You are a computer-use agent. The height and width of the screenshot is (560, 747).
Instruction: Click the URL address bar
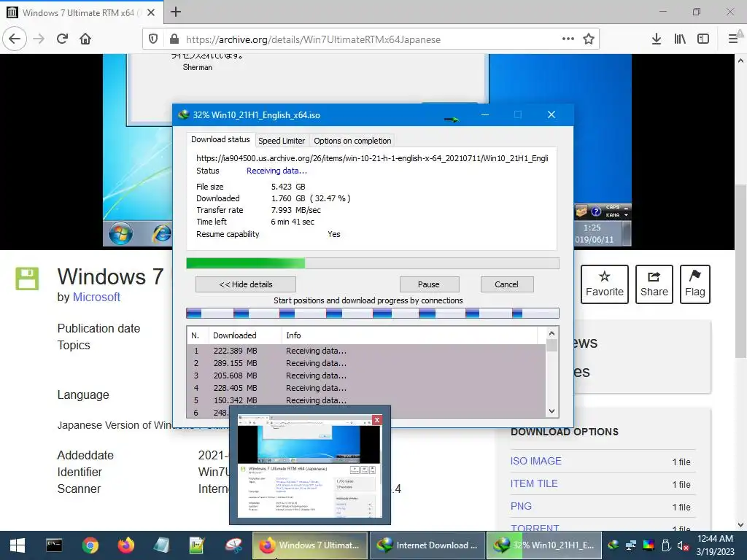[x=371, y=39]
